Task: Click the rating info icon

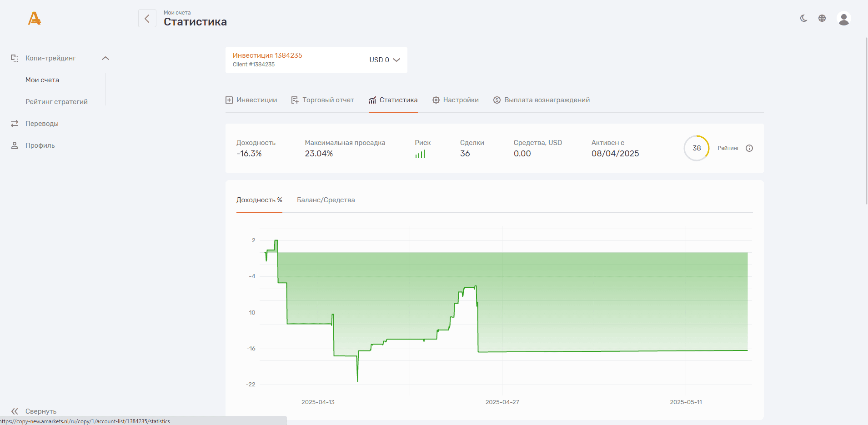Action: [749, 148]
